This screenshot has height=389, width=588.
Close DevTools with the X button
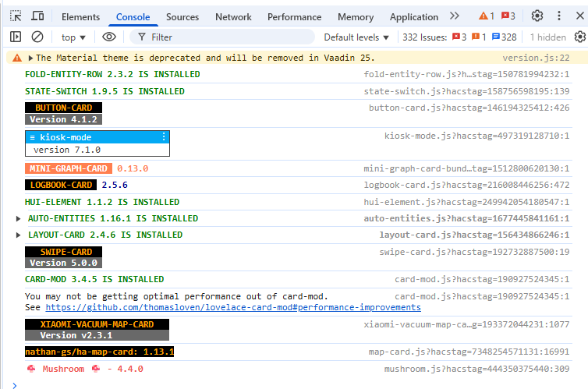[x=579, y=16]
